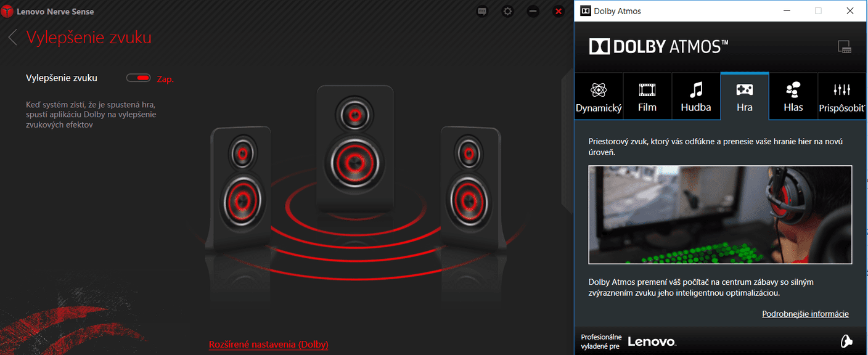Click 'Profesionálne vyladené pre' footer text
This screenshot has width=868, height=355.
click(601, 341)
